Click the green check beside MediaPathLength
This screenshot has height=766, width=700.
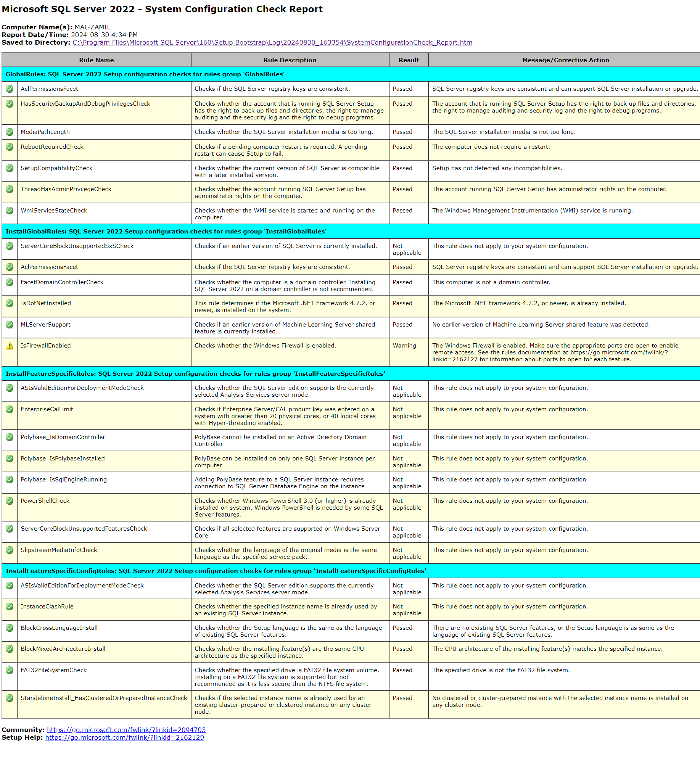[10, 132]
